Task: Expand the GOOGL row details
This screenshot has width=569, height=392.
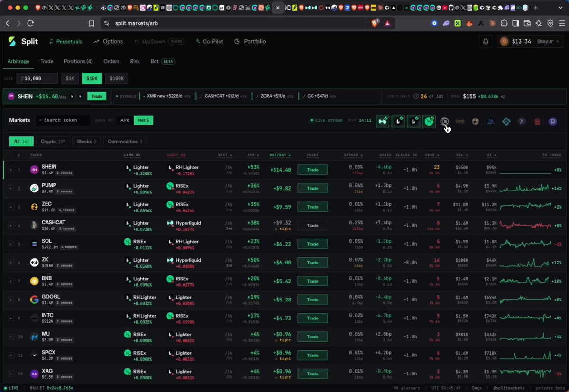Action: (x=10, y=300)
